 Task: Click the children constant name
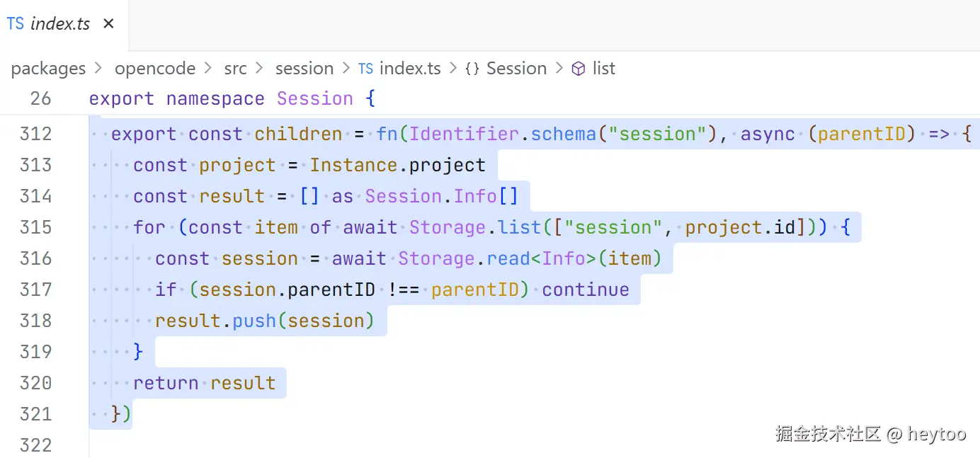[298, 134]
